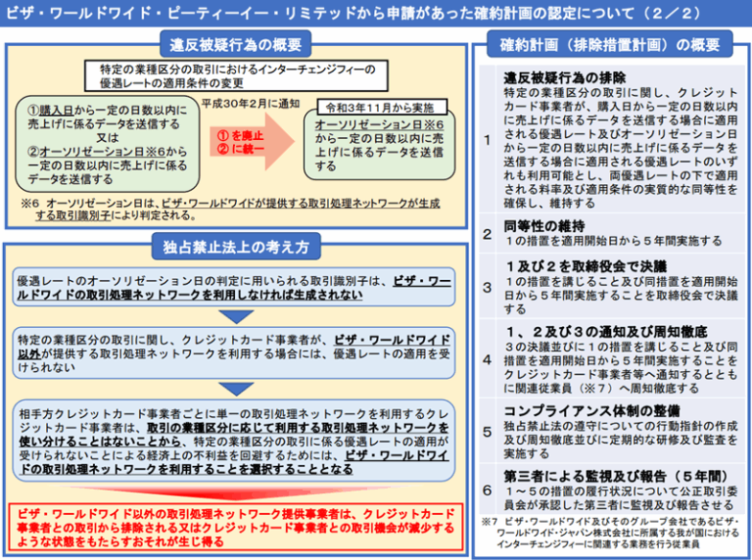Click row 5 コンプライアンス体制の整備
752x560 pixels.
(612, 431)
